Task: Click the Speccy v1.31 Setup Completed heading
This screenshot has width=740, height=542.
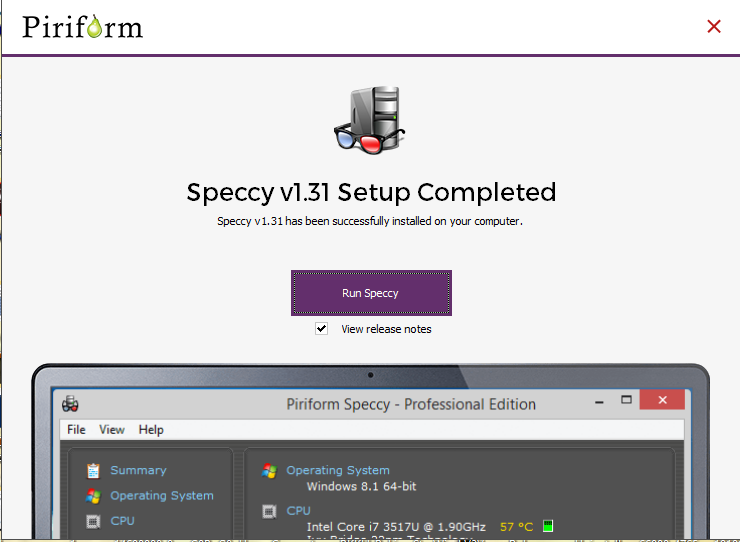Action: point(371,193)
